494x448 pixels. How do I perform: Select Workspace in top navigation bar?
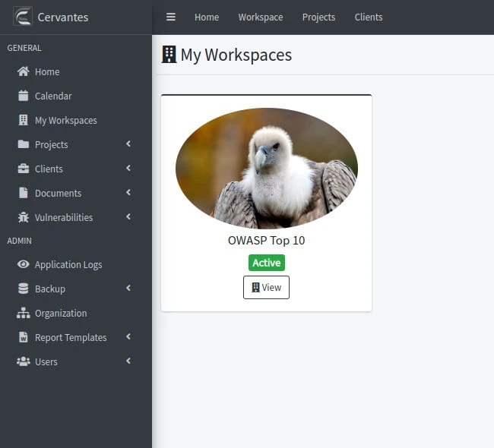(261, 17)
